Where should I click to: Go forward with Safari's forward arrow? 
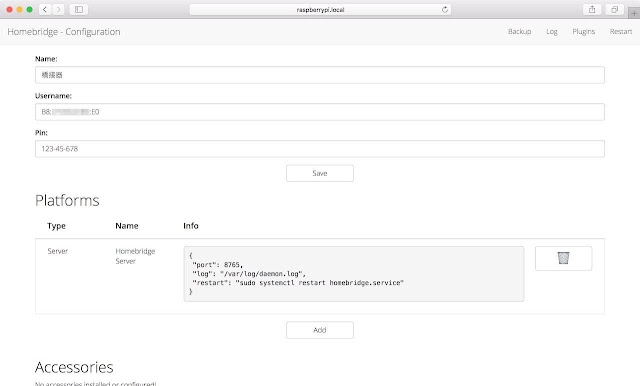[58, 9]
